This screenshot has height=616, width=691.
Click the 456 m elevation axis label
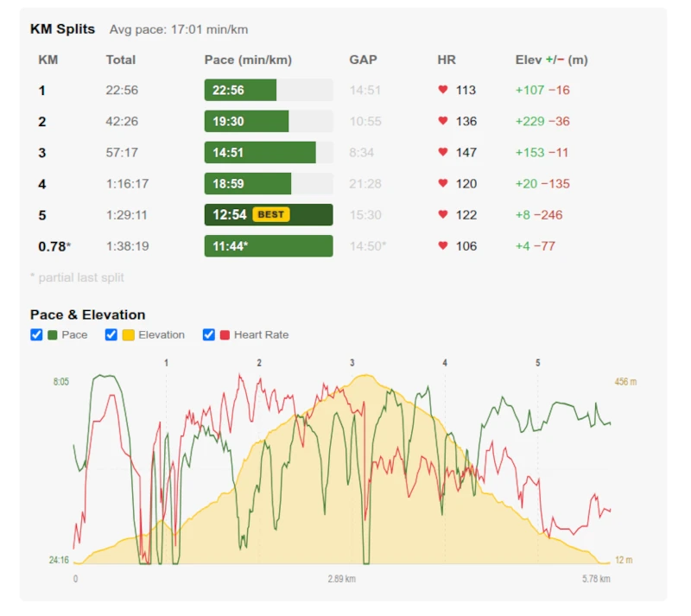[x=625, y=382]
